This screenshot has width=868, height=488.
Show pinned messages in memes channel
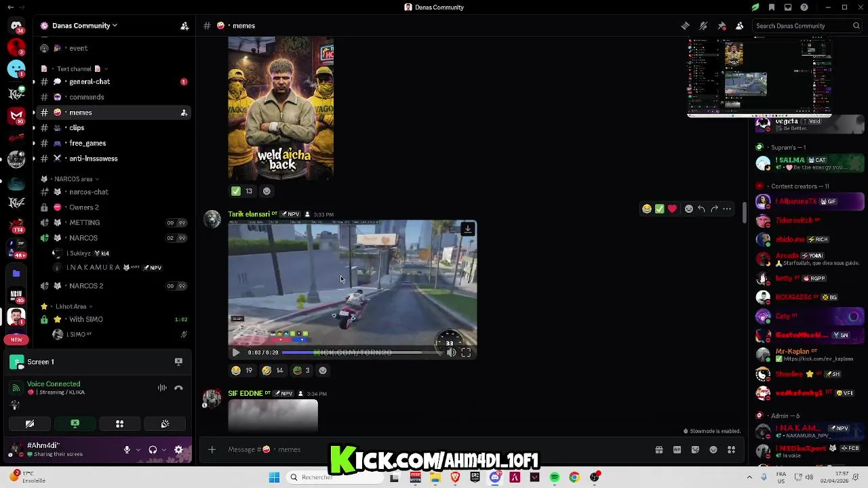(722, 26)
